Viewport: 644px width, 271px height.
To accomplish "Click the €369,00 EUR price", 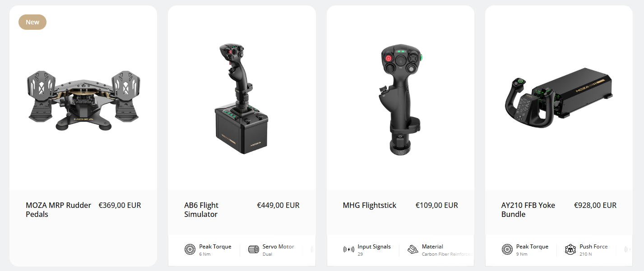I will (x=120, y=205).
